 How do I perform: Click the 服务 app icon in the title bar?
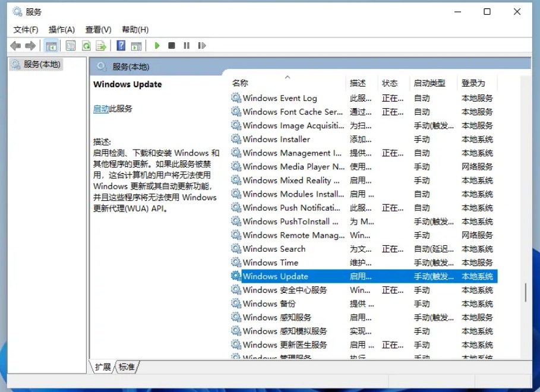coord(17,12)
